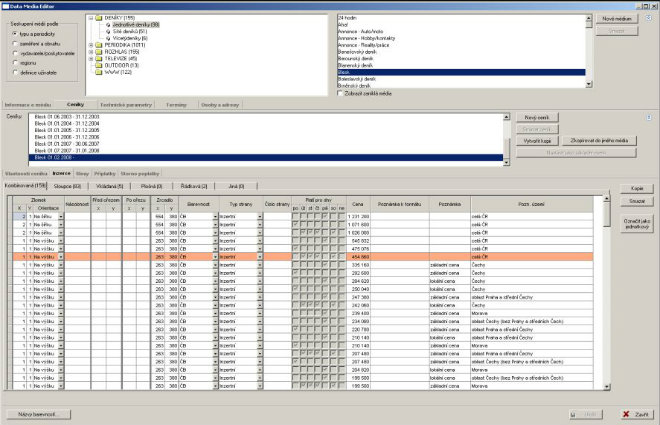Open Barevnost dropdown in orange highlighted row

[x=215, y=257]
